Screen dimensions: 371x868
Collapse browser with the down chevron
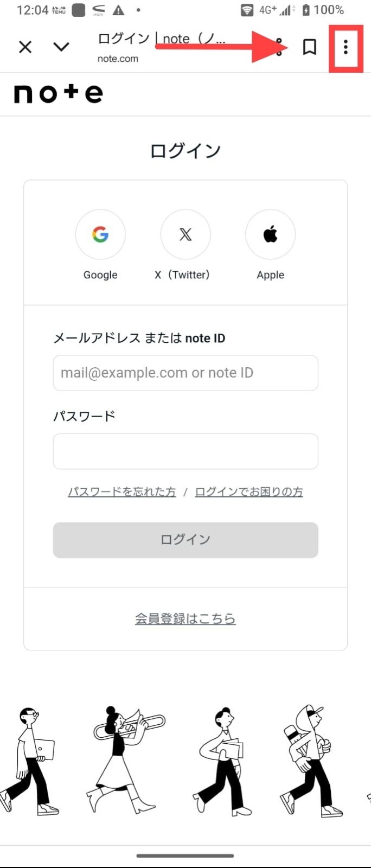[x=61, y=47]
